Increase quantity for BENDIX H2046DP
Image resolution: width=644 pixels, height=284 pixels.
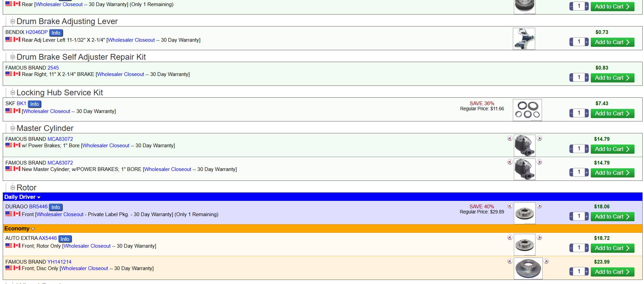tap(587, 42)
